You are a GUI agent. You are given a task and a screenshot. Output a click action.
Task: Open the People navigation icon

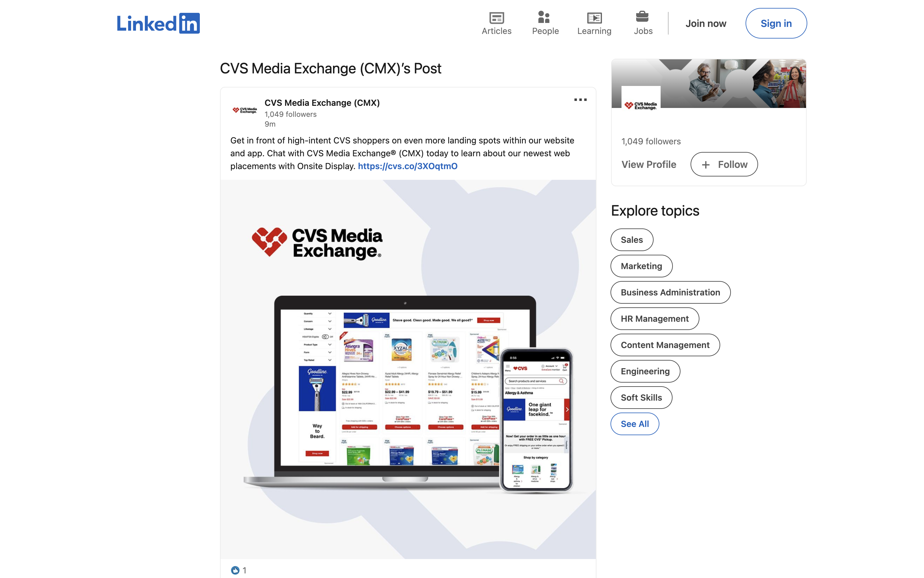[x=545, y=23]
